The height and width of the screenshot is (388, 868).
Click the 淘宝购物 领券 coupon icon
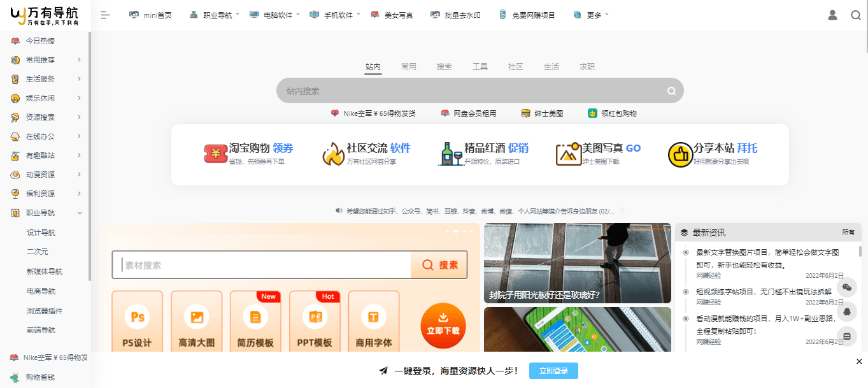[216, 154]
